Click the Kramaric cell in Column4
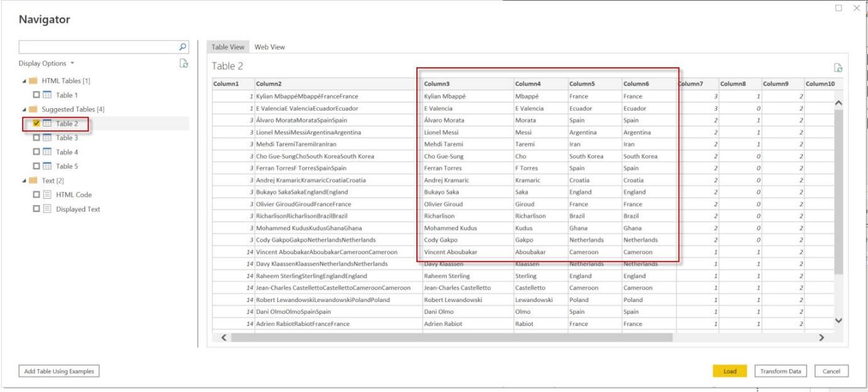Viewport: 868px width, 392px height. click(540, 180)
